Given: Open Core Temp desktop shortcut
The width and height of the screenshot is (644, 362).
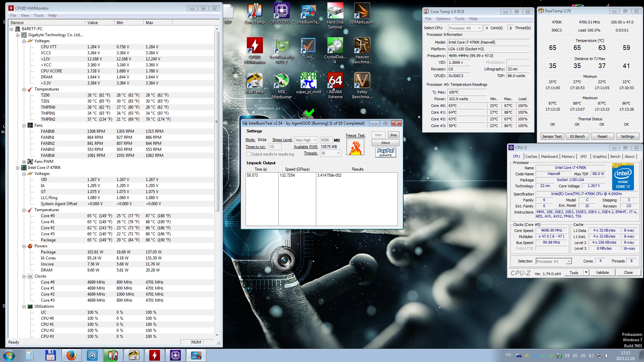Looking at the screenshot, I should (255, 14).
